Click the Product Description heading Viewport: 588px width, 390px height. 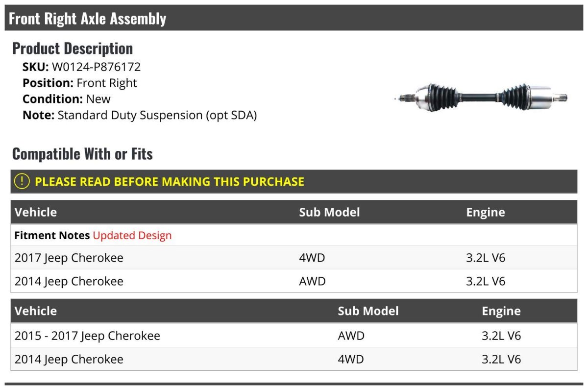[x=73, y=48]
